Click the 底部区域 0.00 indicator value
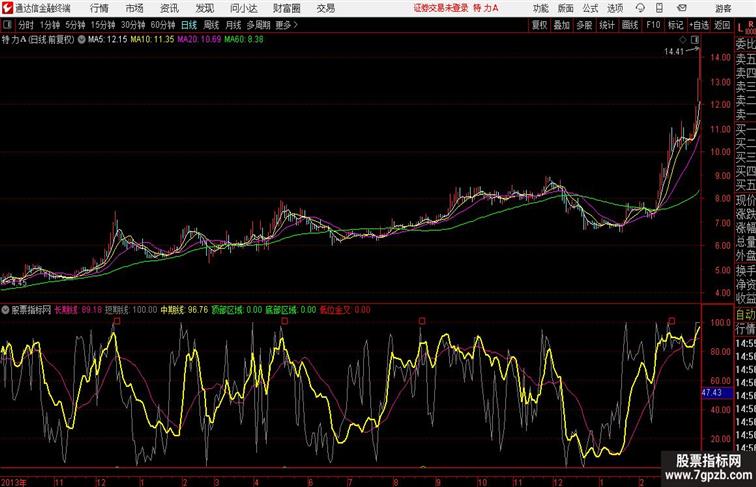The image size is (756, 487). [291, 310]
